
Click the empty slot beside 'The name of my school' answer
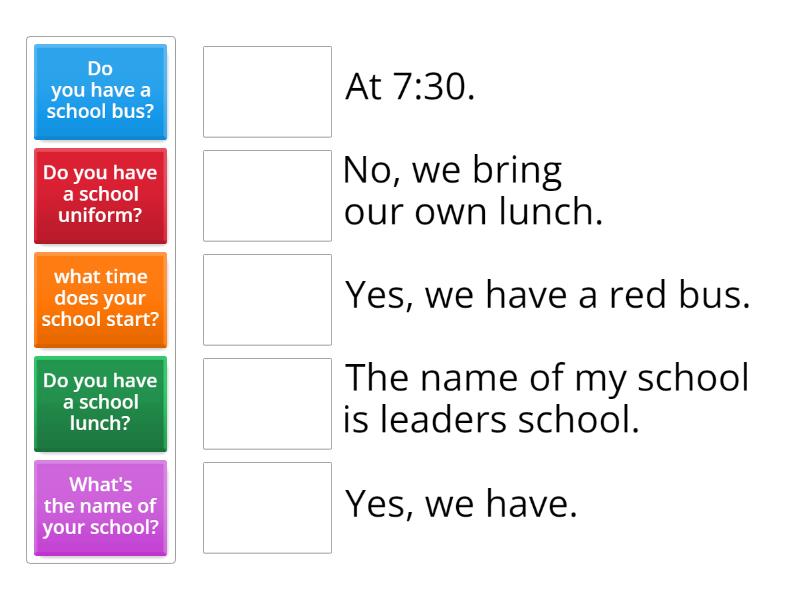267,404
